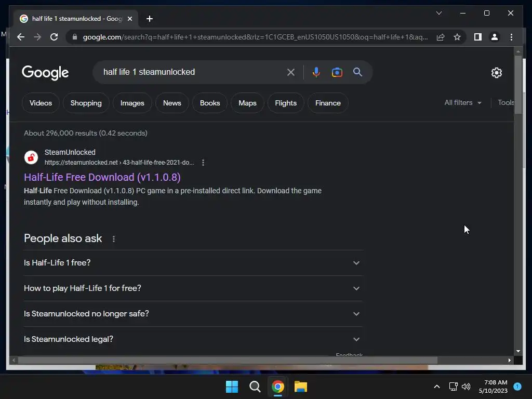Open the Chrome side panel icon
This screenshot has width=532, height=399.
pos(478,37)
